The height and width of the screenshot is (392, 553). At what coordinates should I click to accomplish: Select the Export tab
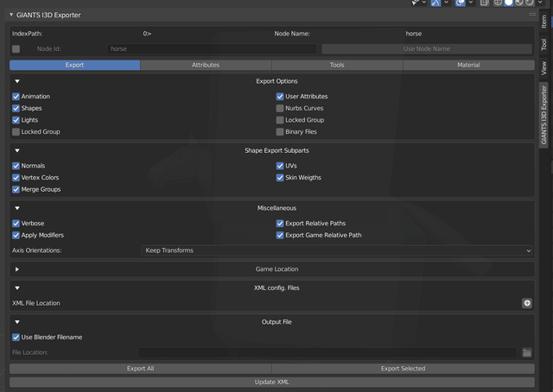(75, 65)
